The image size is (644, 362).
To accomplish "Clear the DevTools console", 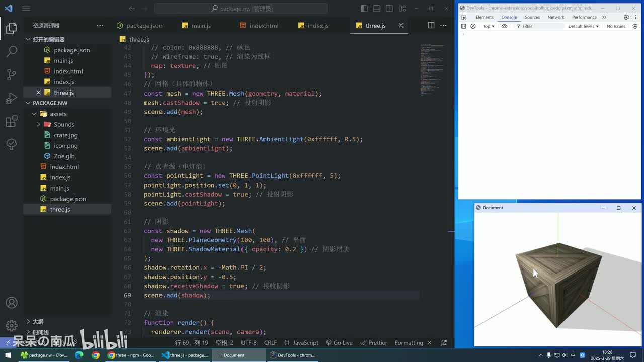I will click(473, 26).
